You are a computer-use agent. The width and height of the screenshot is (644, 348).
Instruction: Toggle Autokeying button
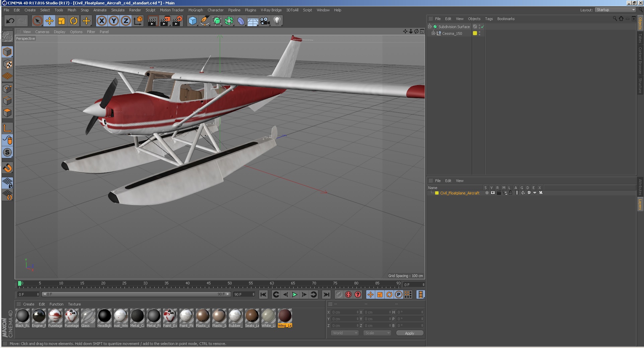pos(348,294)
